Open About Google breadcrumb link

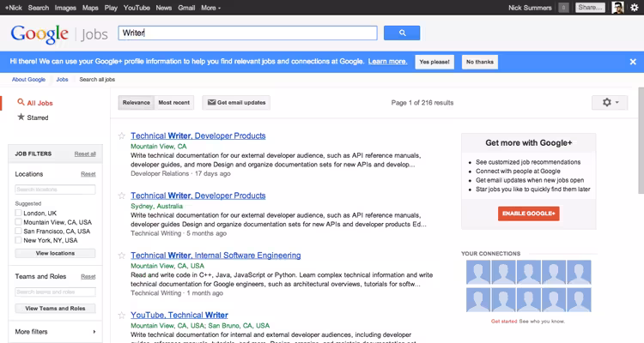[x=28, y=80]
